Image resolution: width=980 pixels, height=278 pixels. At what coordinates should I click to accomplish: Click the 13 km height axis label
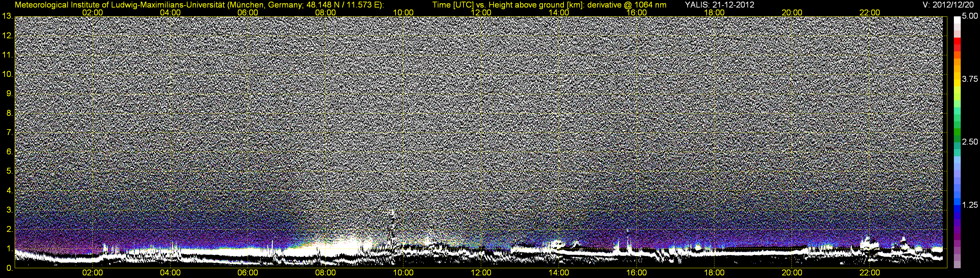coord(7,16)
